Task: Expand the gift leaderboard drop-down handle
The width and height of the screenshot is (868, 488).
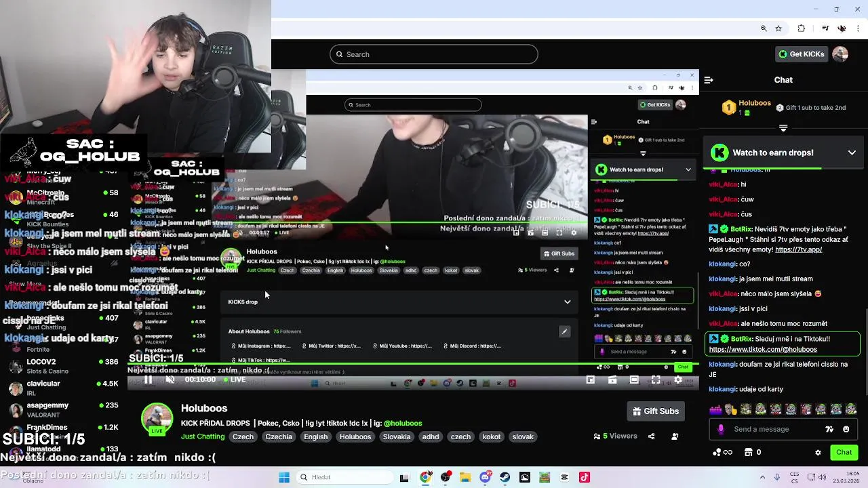Action: click(x=783, y=127)
